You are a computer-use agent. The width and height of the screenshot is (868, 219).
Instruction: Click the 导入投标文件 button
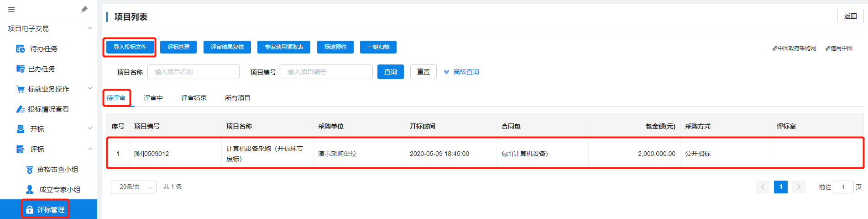pos(130,47)
